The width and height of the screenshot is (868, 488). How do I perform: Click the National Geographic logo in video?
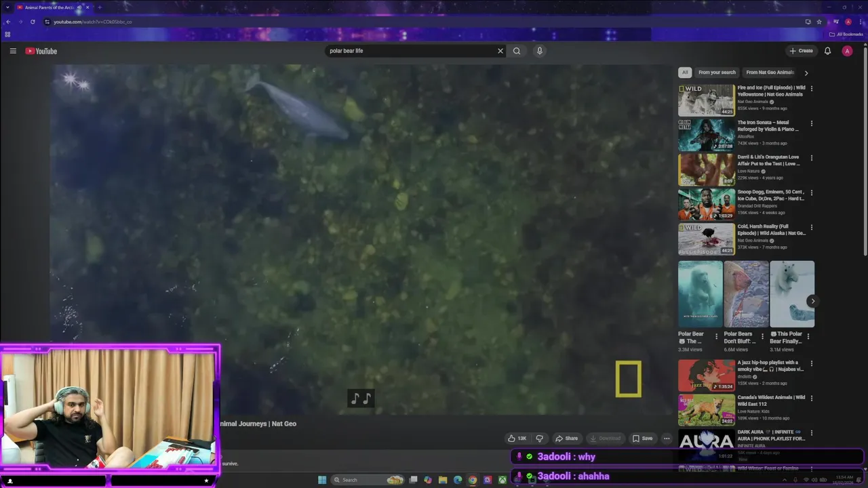pyautogui.click(x=629, y=379)
